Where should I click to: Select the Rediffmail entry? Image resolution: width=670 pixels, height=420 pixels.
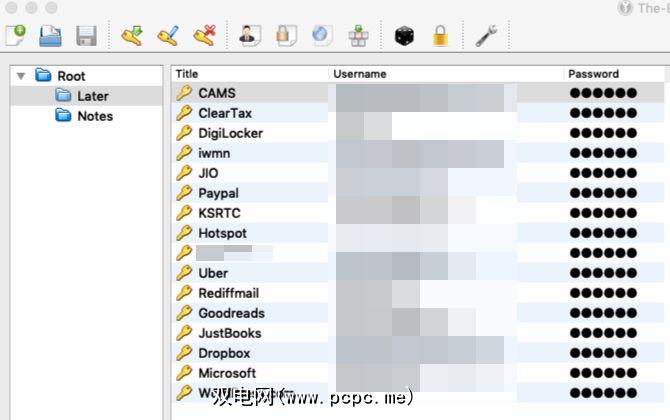coord(418,293)
